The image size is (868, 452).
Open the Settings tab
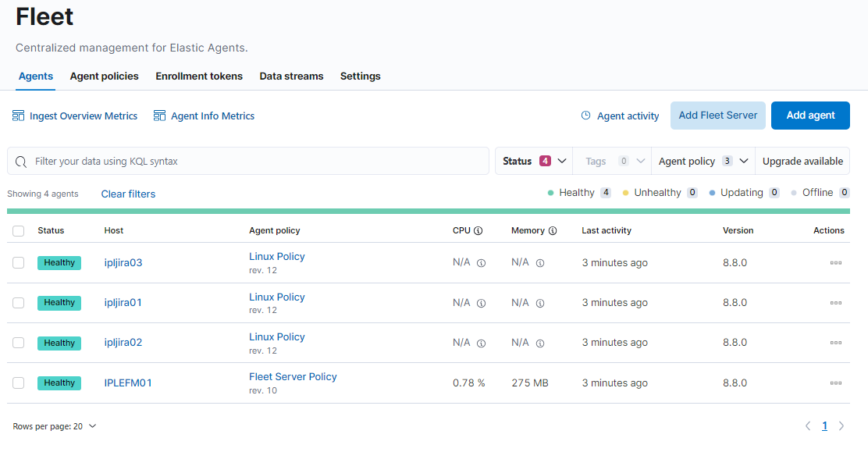click(x=361, y=76)
